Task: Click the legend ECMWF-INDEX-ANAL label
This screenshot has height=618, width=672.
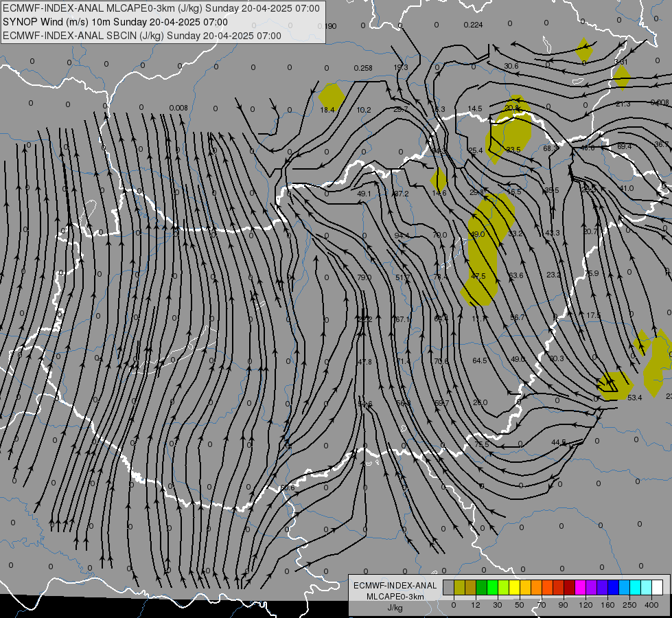Action: [x=395, y=586]
